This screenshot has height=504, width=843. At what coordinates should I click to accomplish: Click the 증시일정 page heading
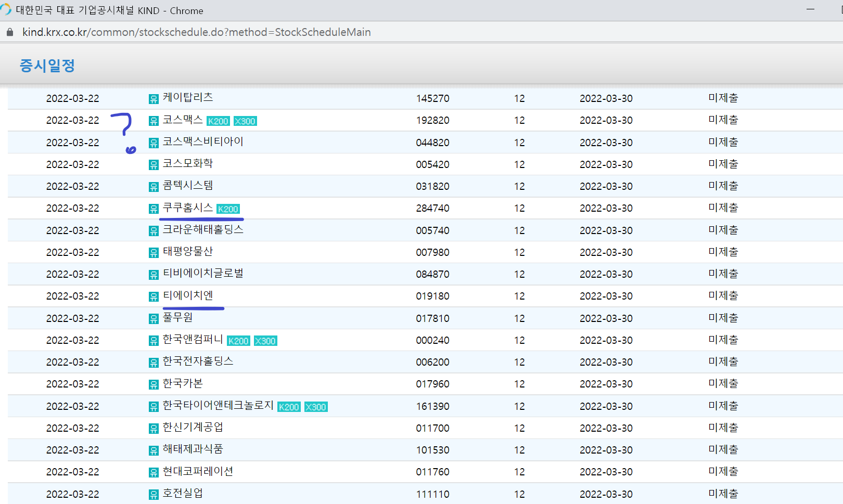[47, 66]
